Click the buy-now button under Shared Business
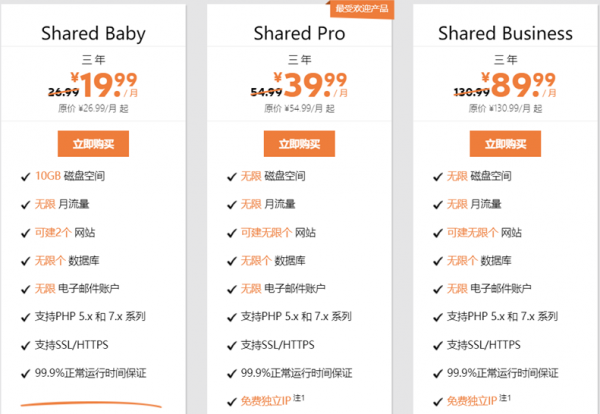 point(505,144)
